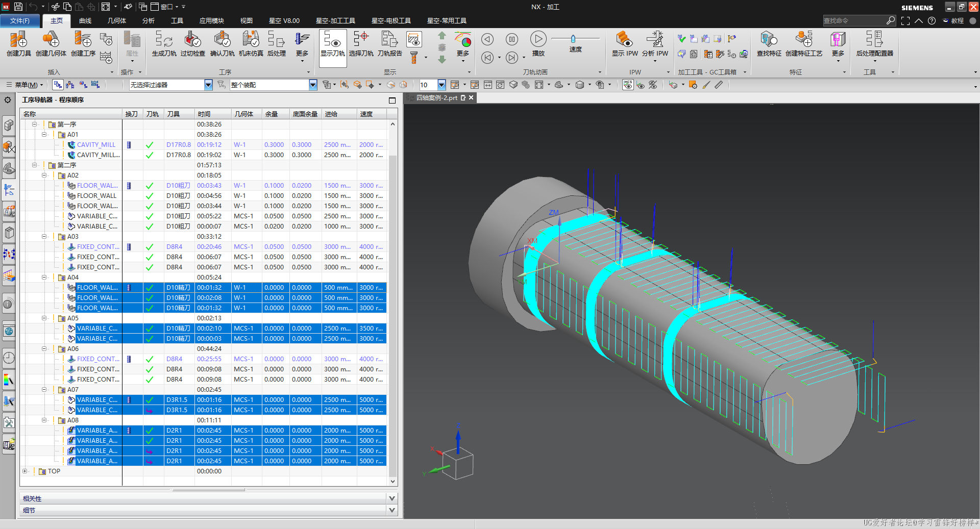The height and width of the screenshot is (529, 980).
Task: Switch to the 几何体 ribbon tab
Action: [117, 21]
